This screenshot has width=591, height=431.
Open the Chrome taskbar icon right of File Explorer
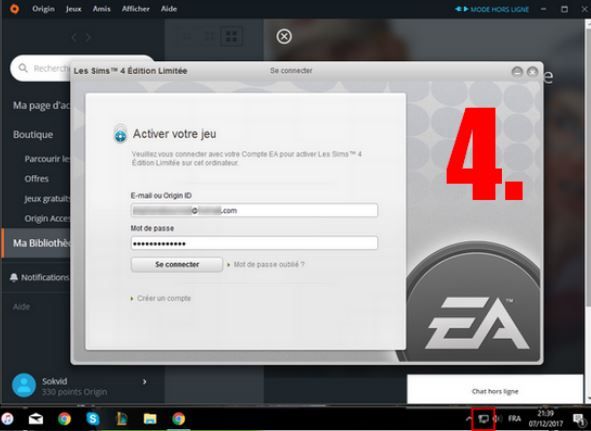click(x=179, y=419)
